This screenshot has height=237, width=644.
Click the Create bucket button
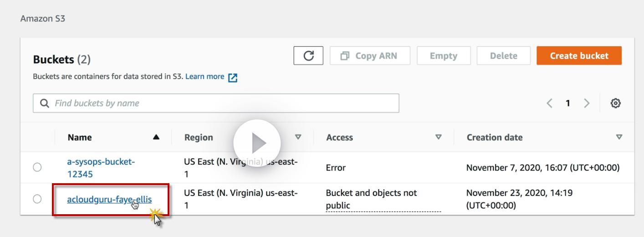coord(579,56)
